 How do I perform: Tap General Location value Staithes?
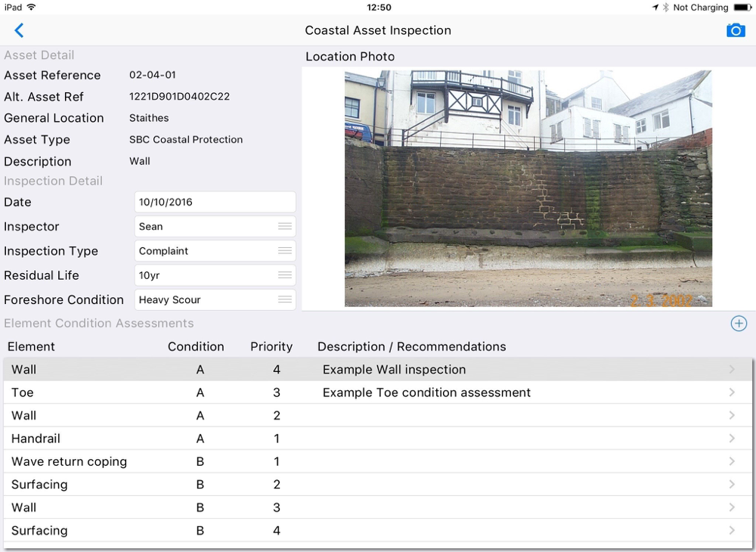pyautogui.click(x=149, y=118)
